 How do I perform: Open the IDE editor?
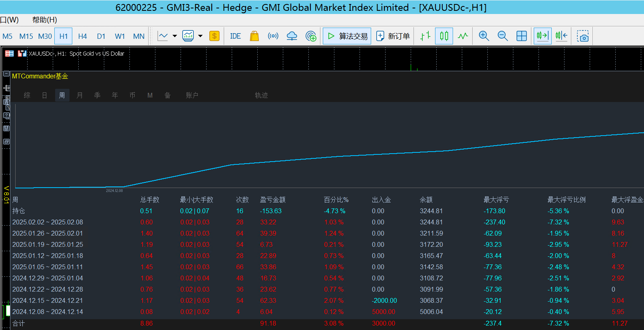click(235, 36)
